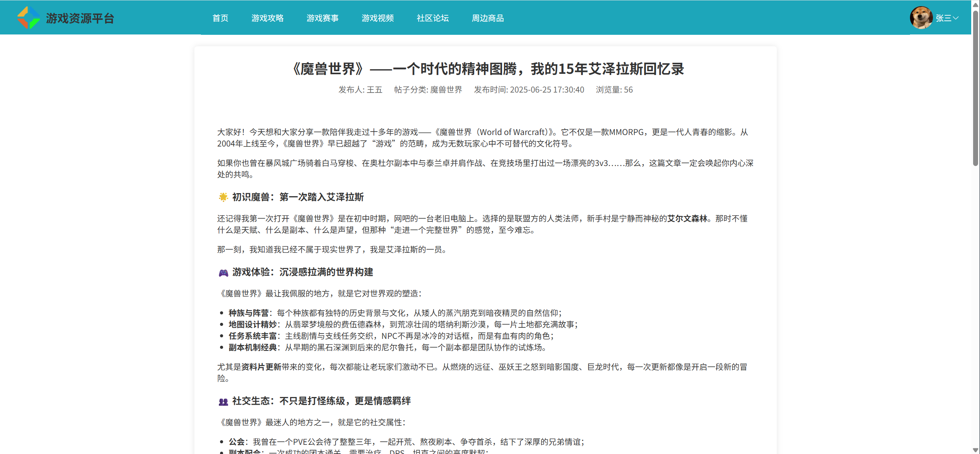Image resolution: width=980 pixels, height=454 pixels.
Task: Visit the 社区论坛 navigation item
Action: pos(432,18)
